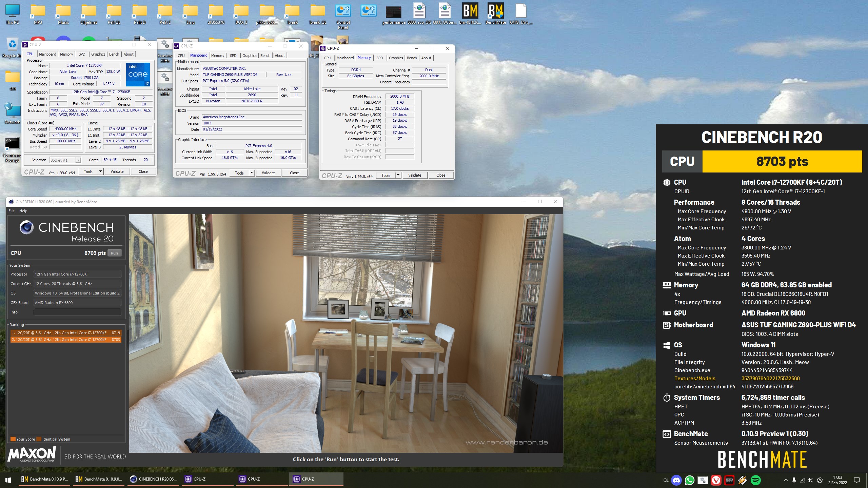Expand Tools dropdown arrow in Memory window

pyautogui.click(x=398, y=175)
